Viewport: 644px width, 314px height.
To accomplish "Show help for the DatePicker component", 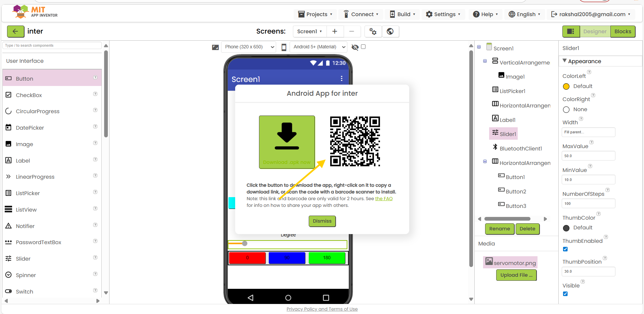I will [x=95, y=127].
